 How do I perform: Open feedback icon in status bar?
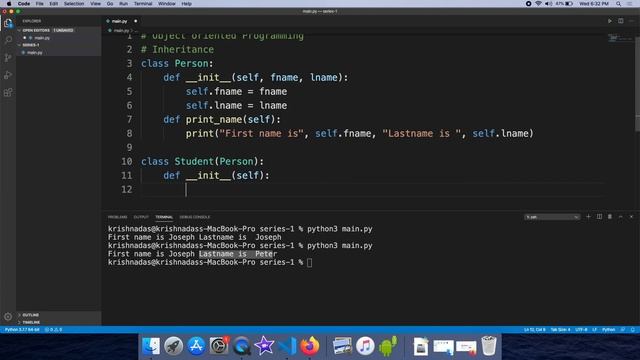[623, 329]
